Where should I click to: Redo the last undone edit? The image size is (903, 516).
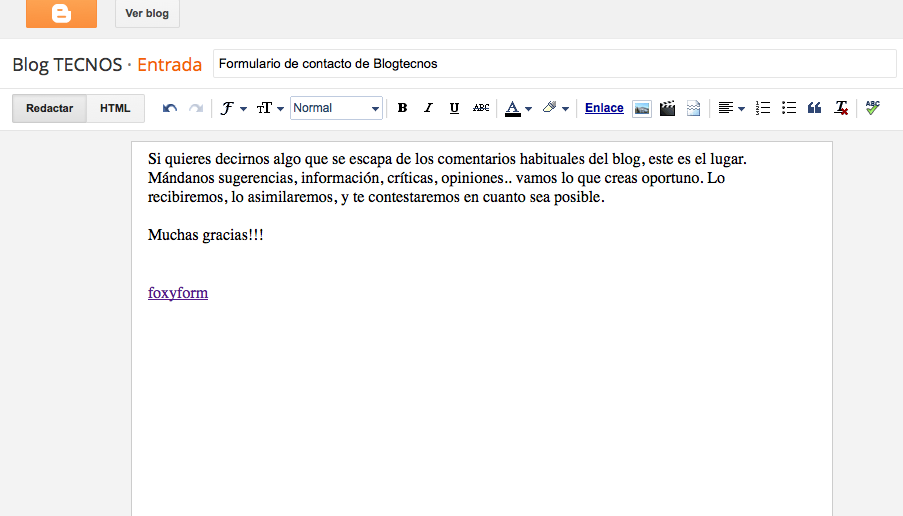pyautogui.click(x=196, y=108)
